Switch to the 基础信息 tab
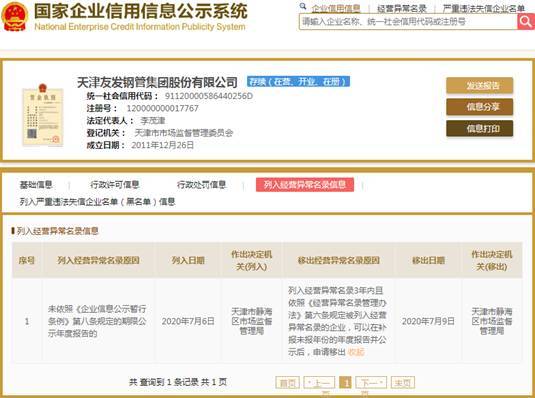The width and height of the screenshot is (535, 398). click(x=36, y=185)
